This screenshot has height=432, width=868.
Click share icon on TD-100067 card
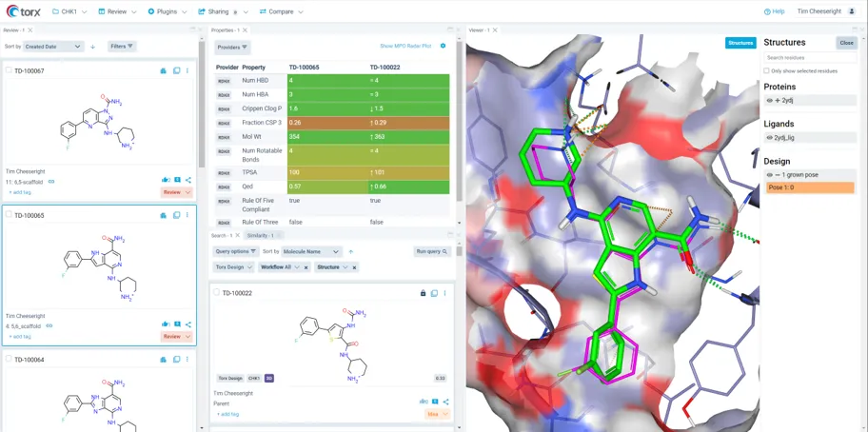[x=188, y=180]
